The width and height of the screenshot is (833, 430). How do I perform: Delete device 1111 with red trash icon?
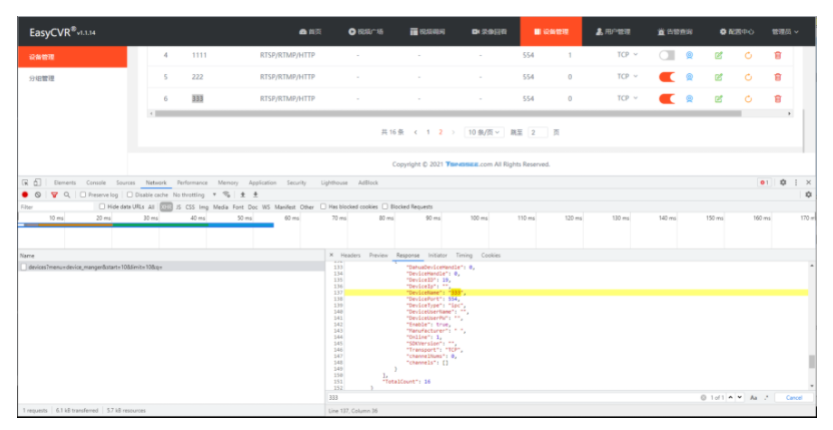(x=778, y=55)
